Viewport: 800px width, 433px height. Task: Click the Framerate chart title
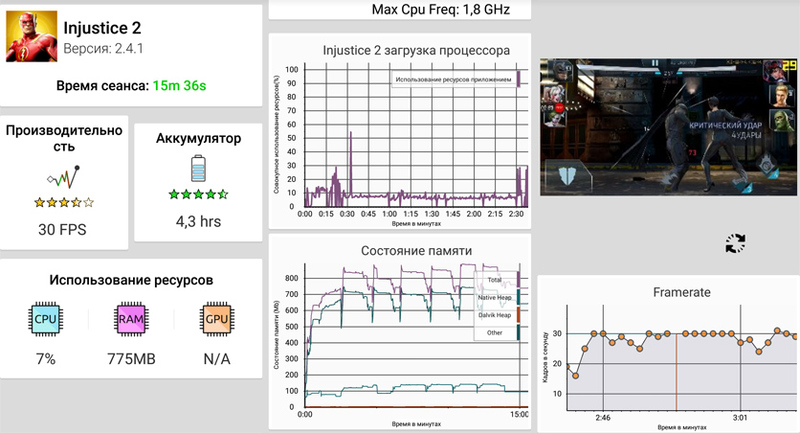(x=682, y=292)
